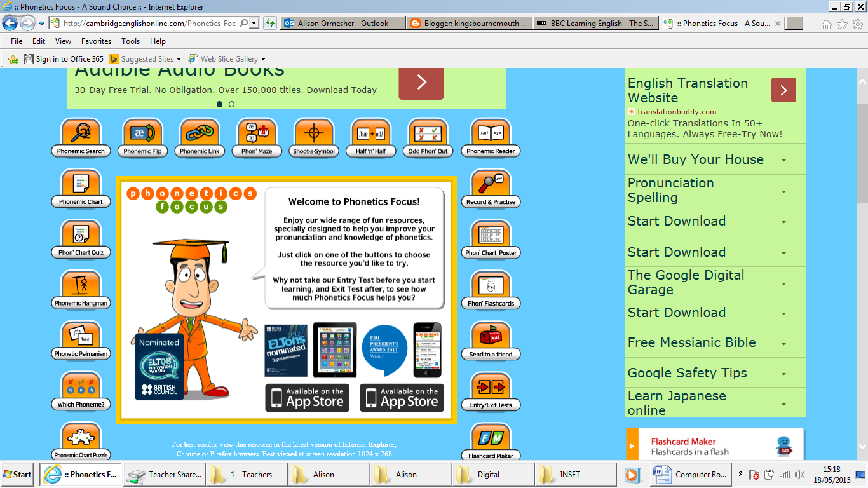Switch to the BBC Learning English tab
This screenshot has height=488, width=868.
pyautogui.click(x=595, y=24)
